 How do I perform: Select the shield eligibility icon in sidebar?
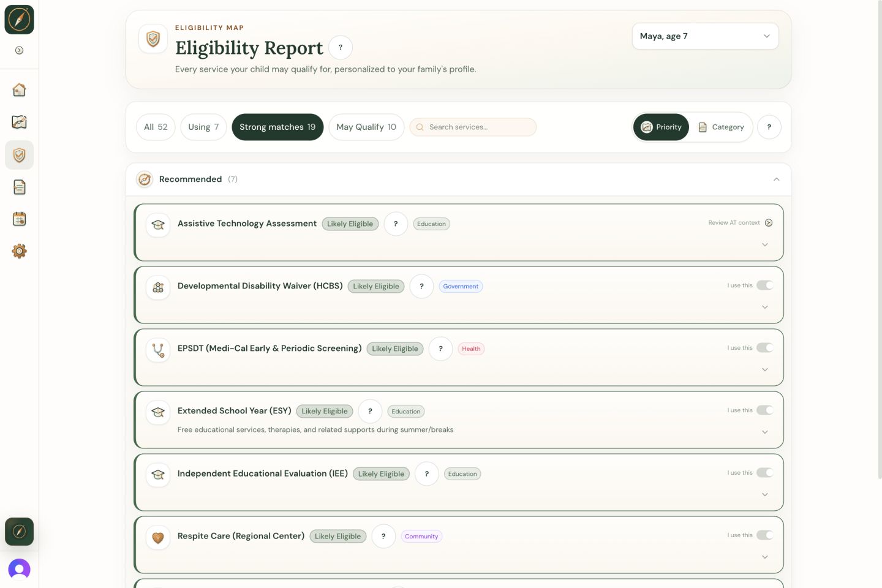[x=19, y=155]
